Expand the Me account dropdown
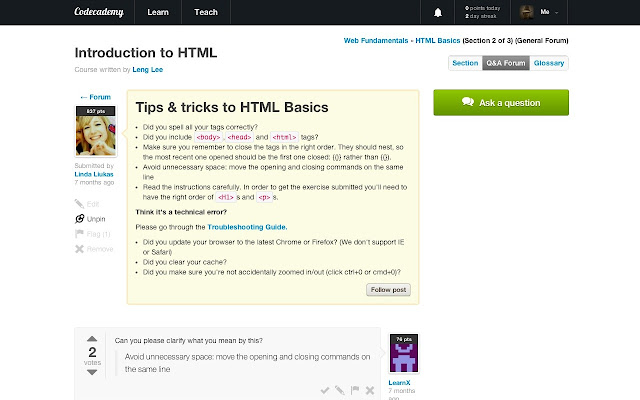 click(541, 13)
